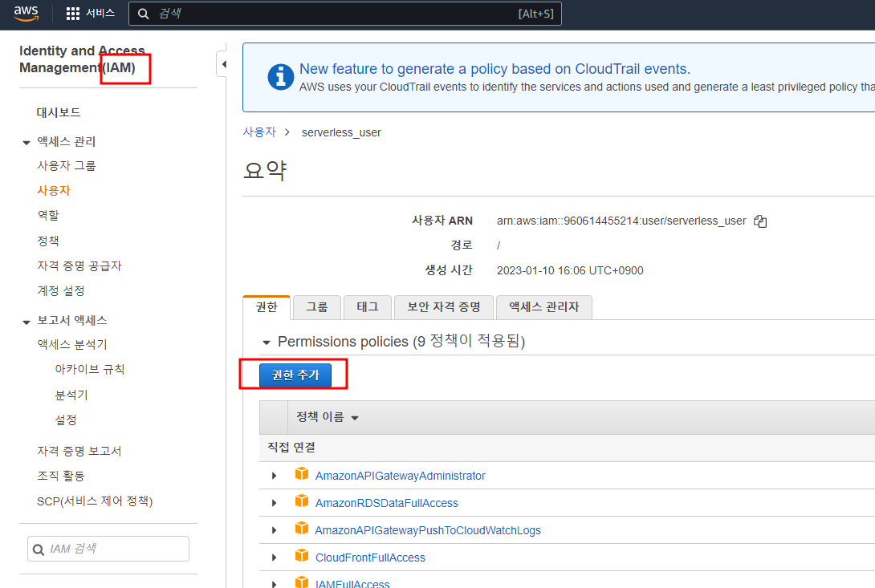Open 계정 설정 in sidebar
This screenshot has width=875, height=588.
(x=61, y=290)
